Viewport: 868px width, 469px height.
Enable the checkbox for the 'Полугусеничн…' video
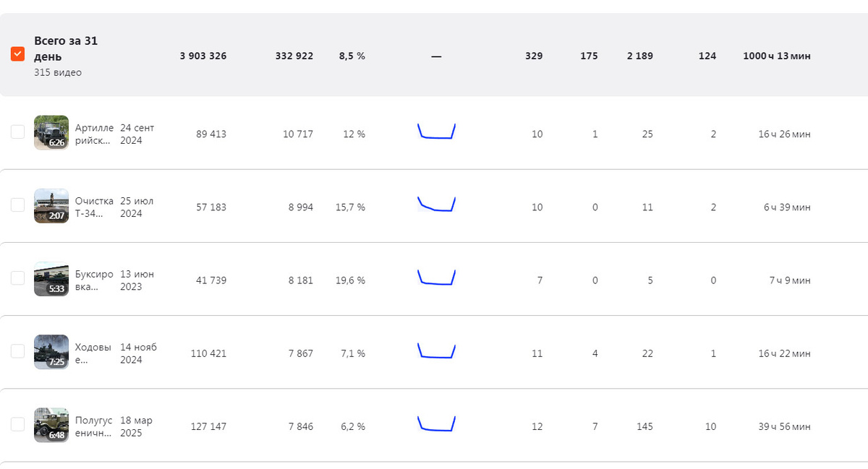click(x=18, y=424)
